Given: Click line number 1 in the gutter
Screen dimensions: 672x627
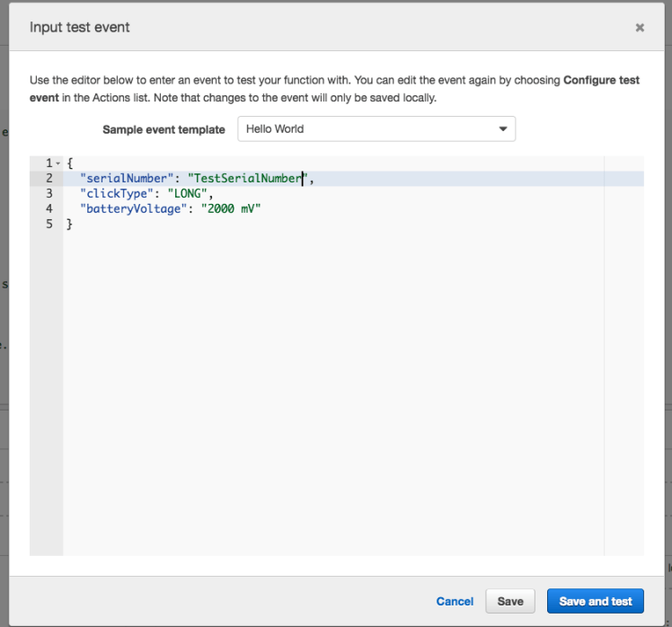Looking at the screenshot, I should click(49, 163).
